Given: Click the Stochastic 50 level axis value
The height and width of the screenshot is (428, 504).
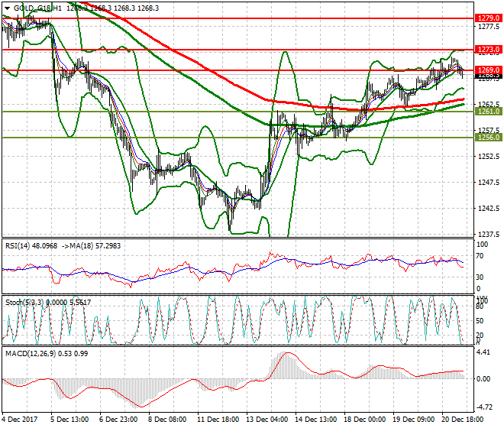Looking at the screenshot, I should point(480,321).
